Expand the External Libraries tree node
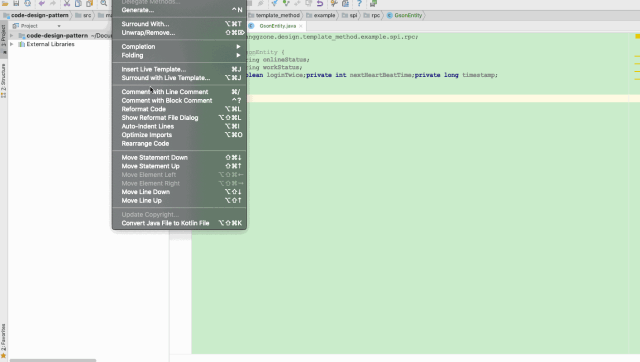The height and width of the screenshot is (362, 640). pyautogui.click(x=11, y=44)
